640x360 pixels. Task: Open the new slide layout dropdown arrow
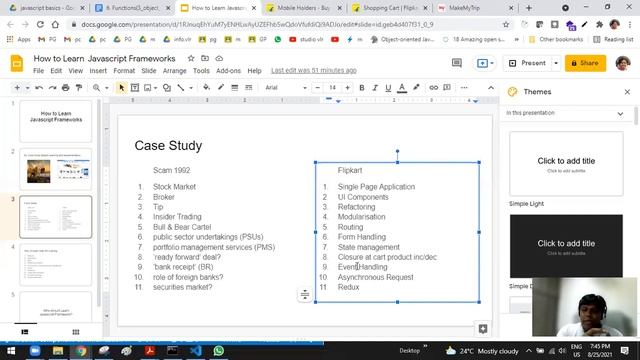click(x=27, y=88)
